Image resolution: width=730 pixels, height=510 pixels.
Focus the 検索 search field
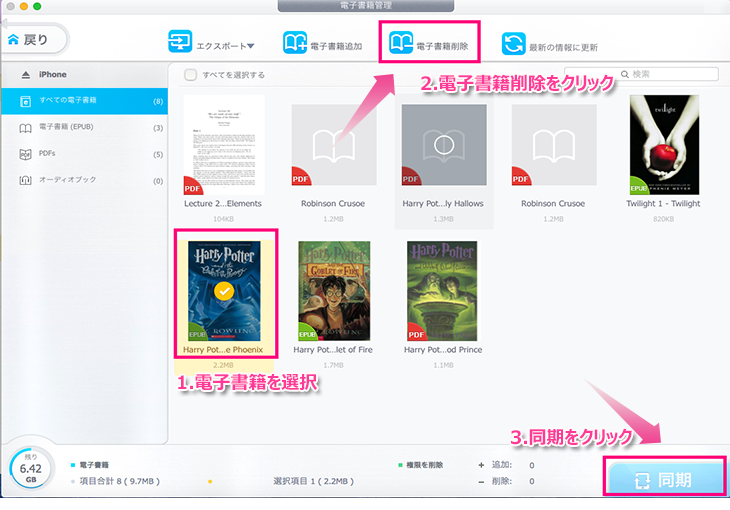tap(641, 74)
